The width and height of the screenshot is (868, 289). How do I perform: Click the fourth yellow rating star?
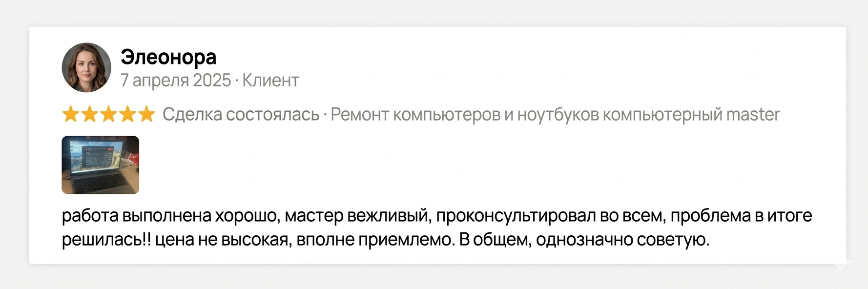pos(127,114)
